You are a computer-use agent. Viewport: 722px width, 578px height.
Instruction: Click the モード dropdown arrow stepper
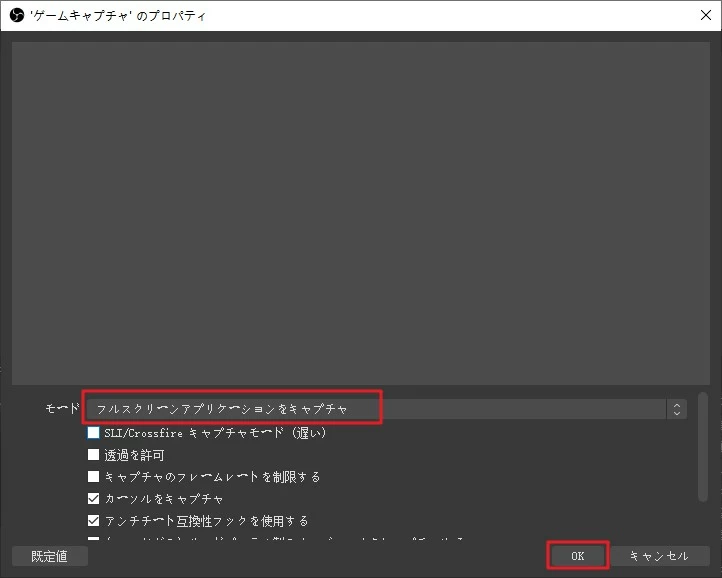pos(676,409)
